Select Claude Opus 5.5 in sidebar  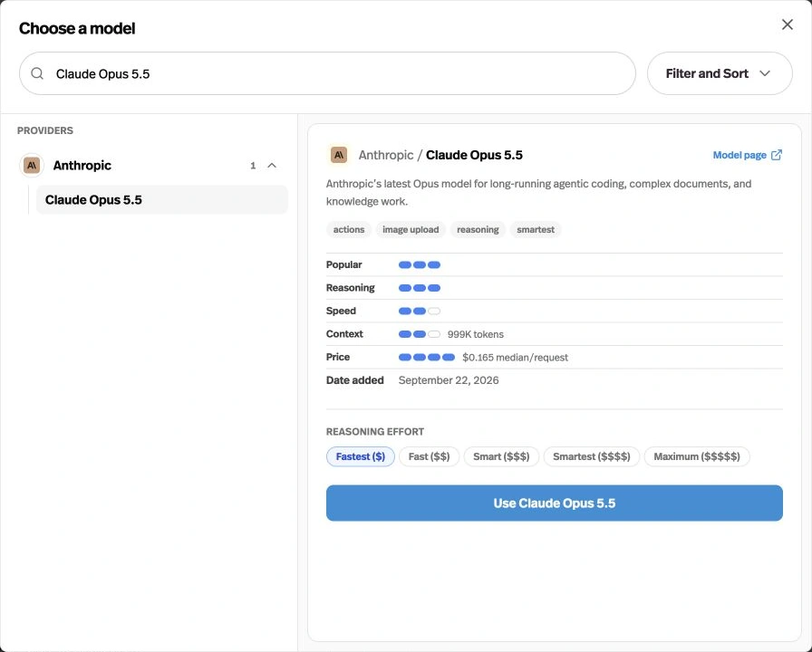coord(161,200)
